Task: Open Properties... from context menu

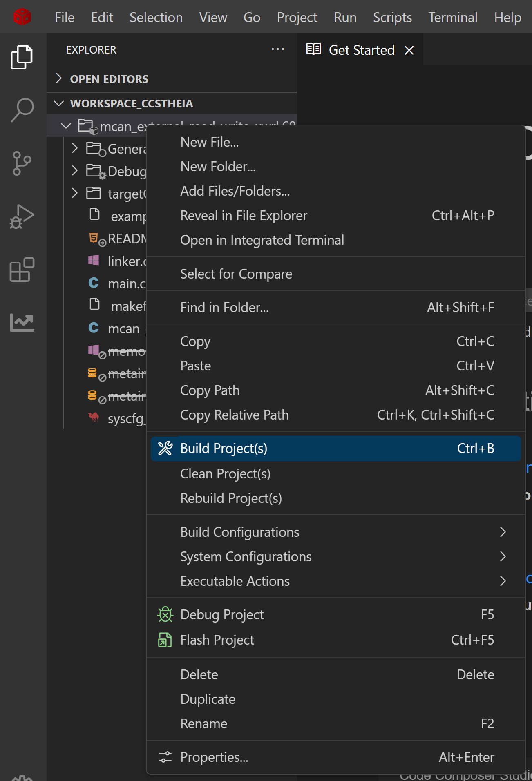Action: coord(214,757)
